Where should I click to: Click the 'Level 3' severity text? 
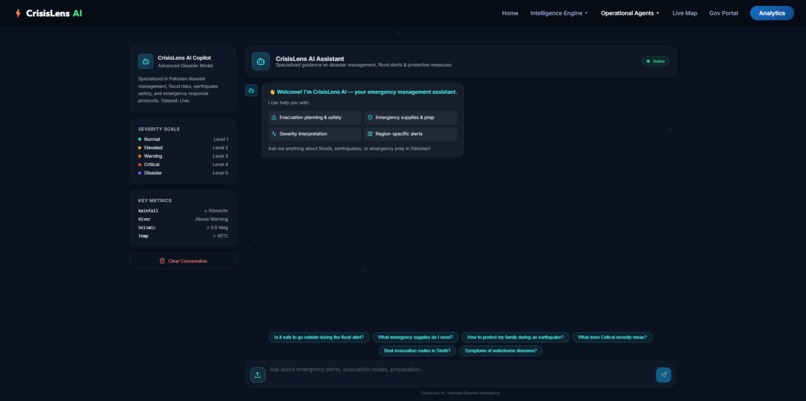coord(221,156)
